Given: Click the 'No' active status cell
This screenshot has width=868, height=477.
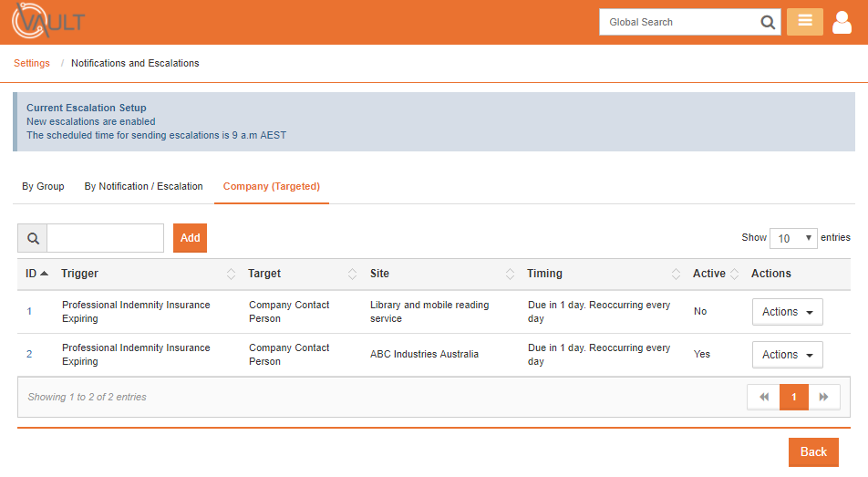Looking at the screenshot, I should click(x=700, y=311).
